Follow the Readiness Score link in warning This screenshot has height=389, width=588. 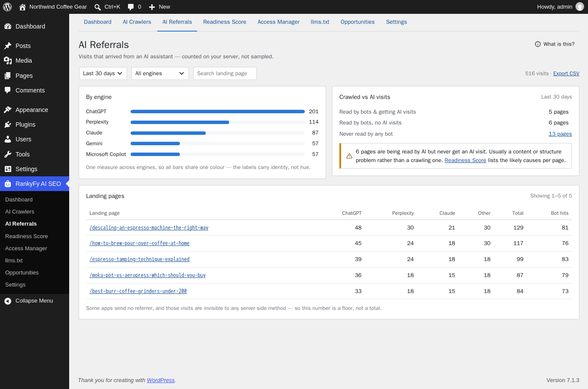point(465,160)
